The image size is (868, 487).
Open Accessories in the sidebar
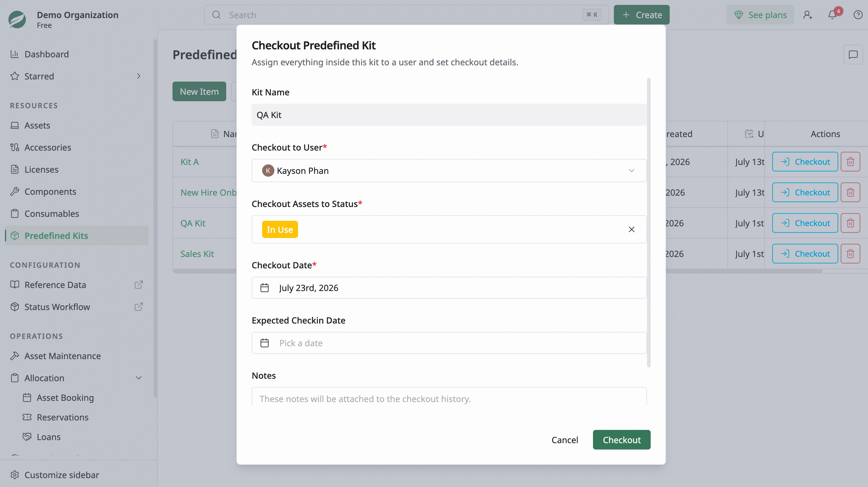(x=77, y=148)
